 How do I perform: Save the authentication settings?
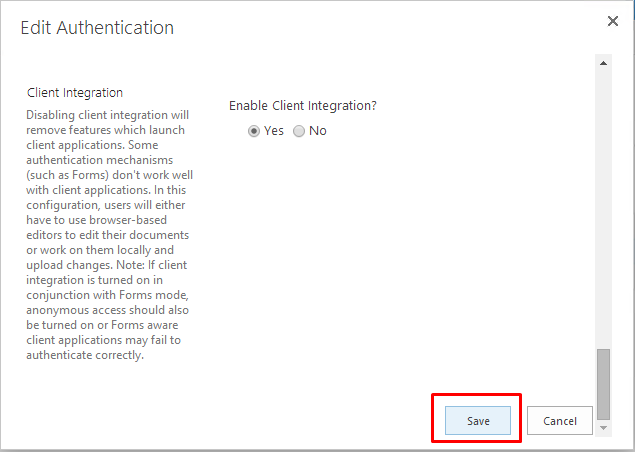coord(478,421)
